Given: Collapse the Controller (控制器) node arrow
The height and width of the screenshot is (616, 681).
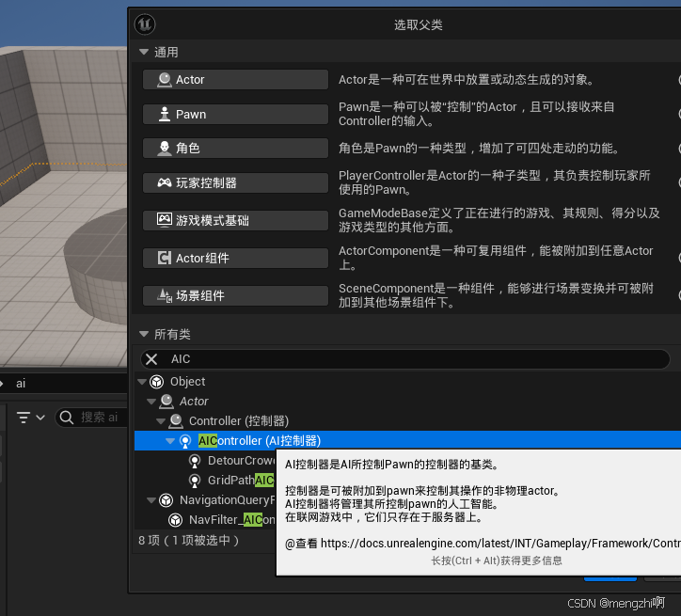Looking at the screenshot, I should coord(161,421).
